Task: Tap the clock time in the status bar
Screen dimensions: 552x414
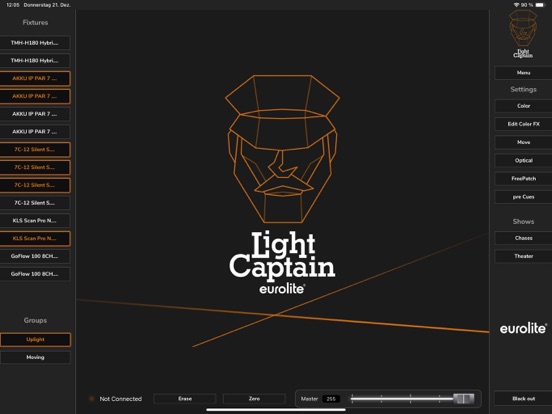Action: pos(13,5)
